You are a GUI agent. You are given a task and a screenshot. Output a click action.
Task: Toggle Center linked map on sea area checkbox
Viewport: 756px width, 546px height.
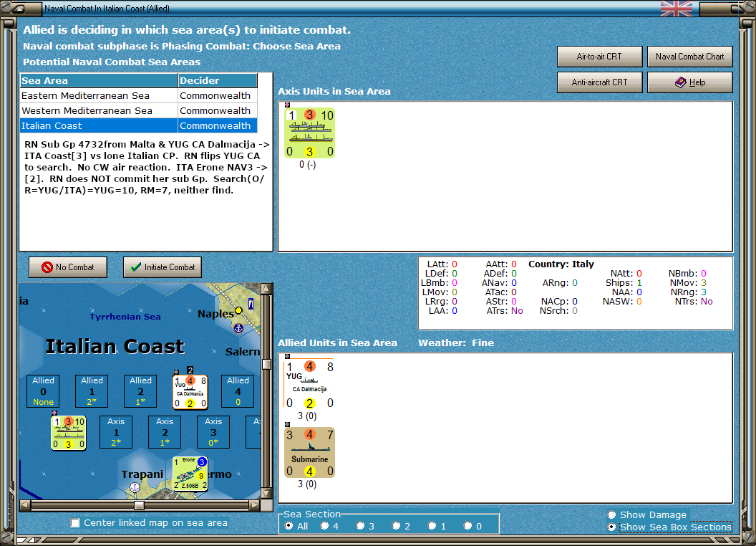point(75,523)
